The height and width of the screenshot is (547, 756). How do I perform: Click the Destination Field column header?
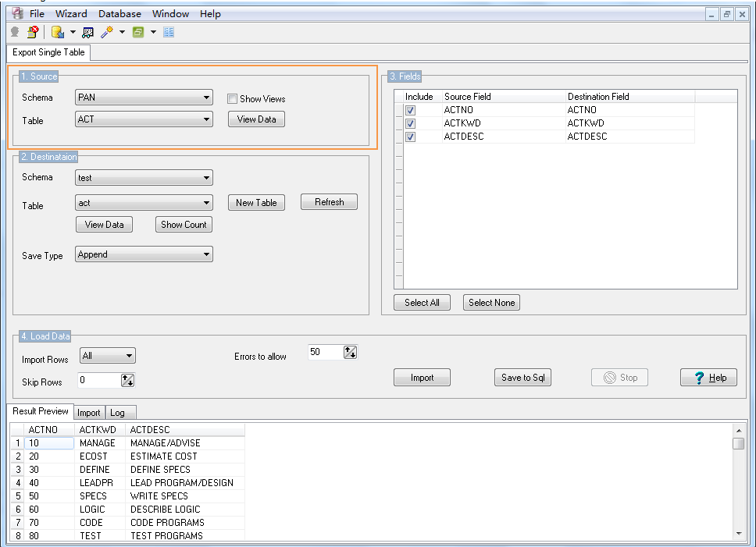click(x=629, y=96)
